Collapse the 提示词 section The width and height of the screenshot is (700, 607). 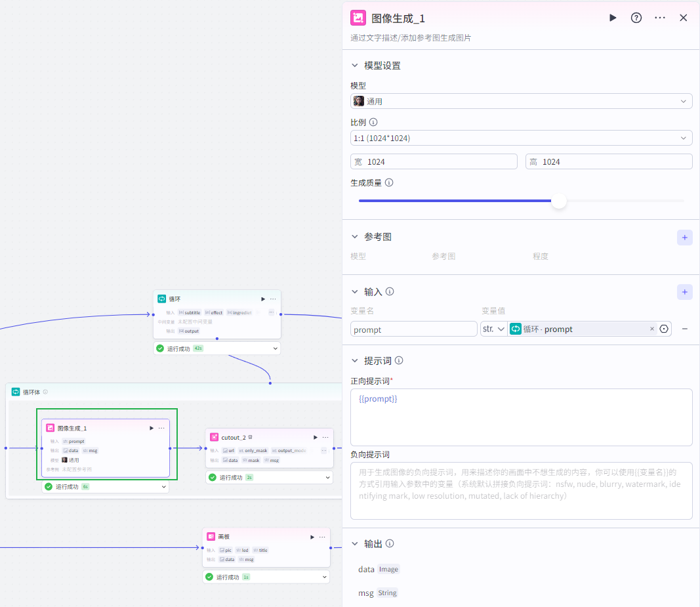pyautogui.click(x=355, y=361)
